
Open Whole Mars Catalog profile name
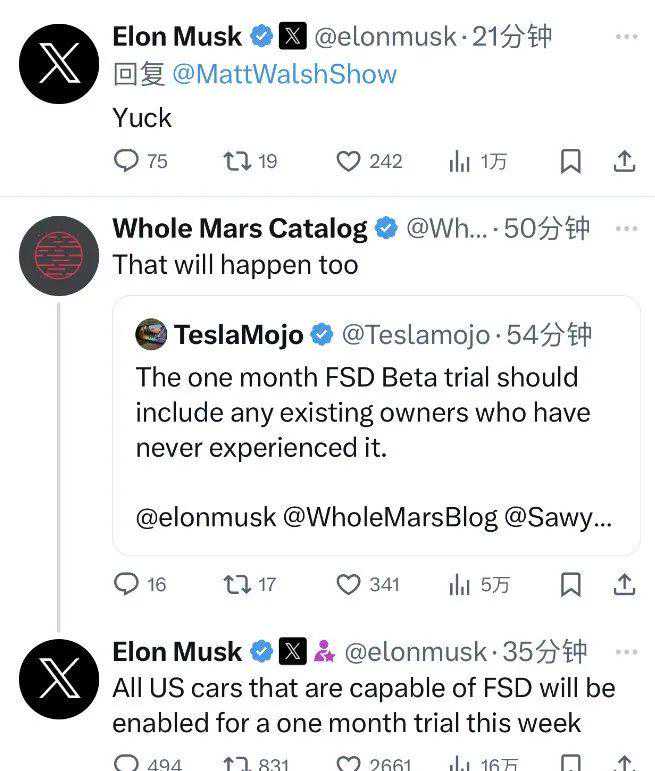click(240, 229)
